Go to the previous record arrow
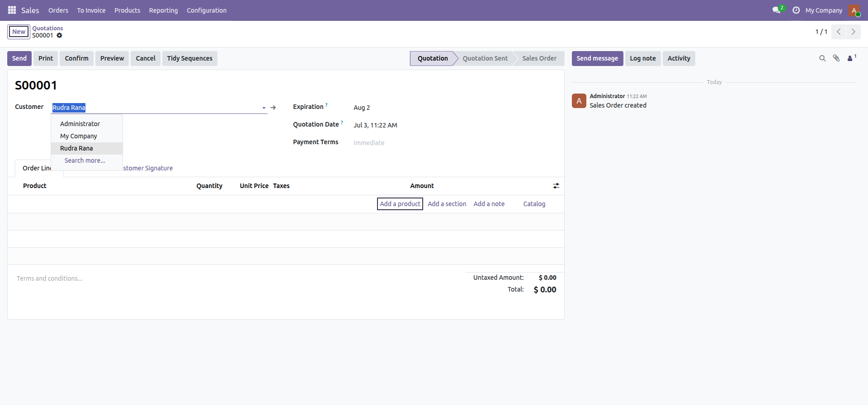Viewport: 868px width, 405px height. [x=839, y=32]
